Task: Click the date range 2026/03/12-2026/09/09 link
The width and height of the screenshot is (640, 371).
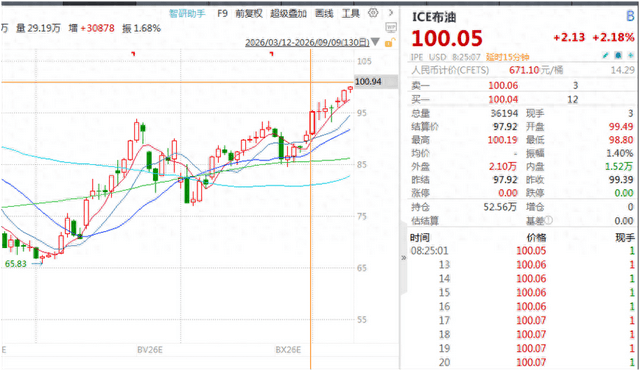Action: [x=307, y=42]
